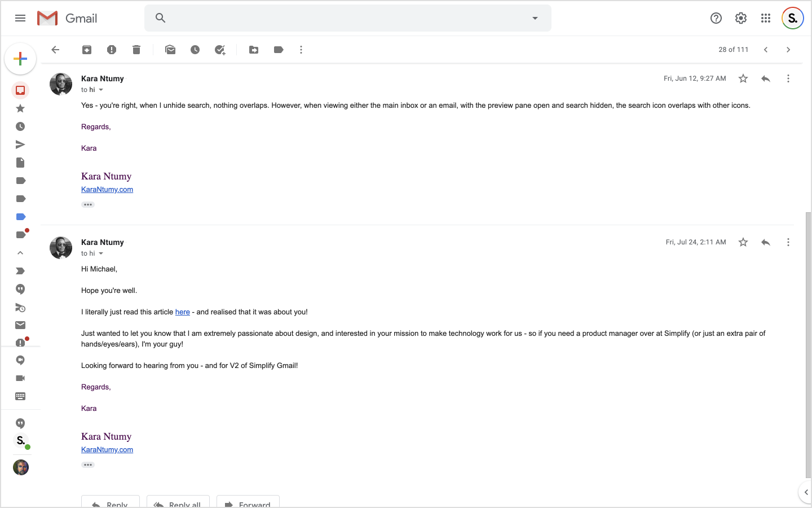Image resolution: width=812 pixels, height=508 pixels.
Task: Click the search magnifier icon
Action: [160, 18]
